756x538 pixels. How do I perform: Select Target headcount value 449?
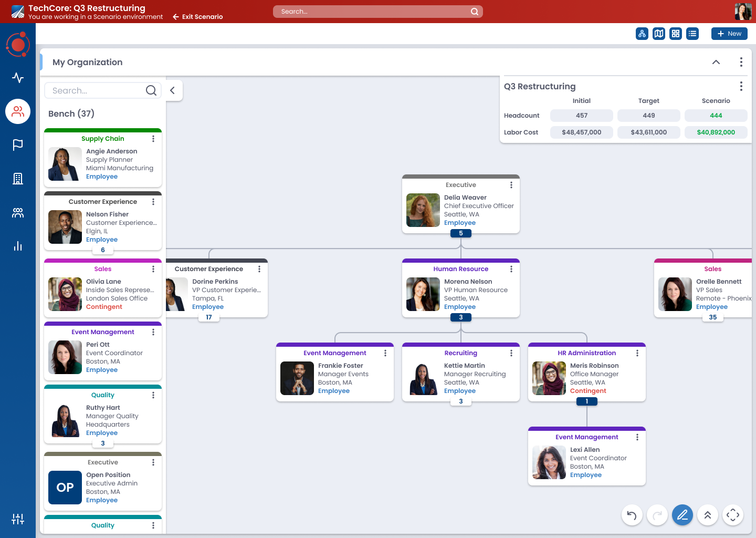coord(649,116)
